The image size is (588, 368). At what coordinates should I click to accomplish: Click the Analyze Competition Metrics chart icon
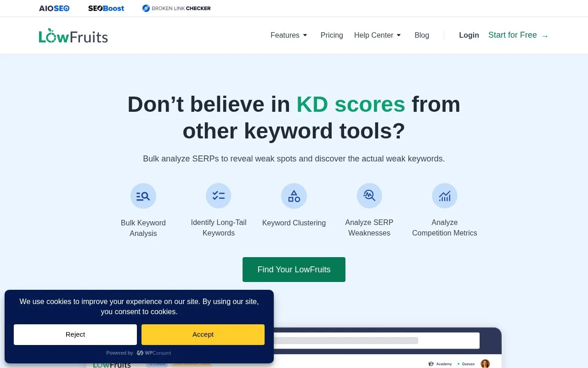pyautogui.click(x=445, y=196)
